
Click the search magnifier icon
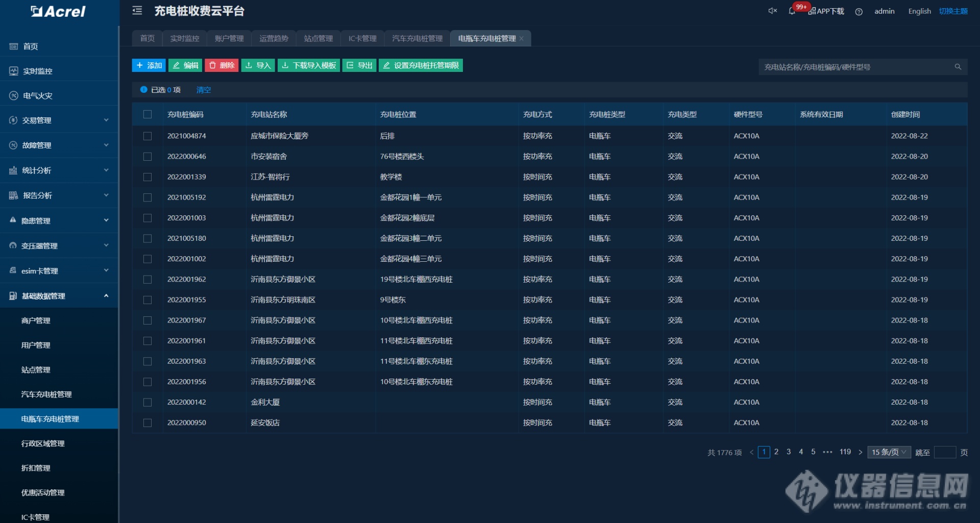click(x=958, y=67)
